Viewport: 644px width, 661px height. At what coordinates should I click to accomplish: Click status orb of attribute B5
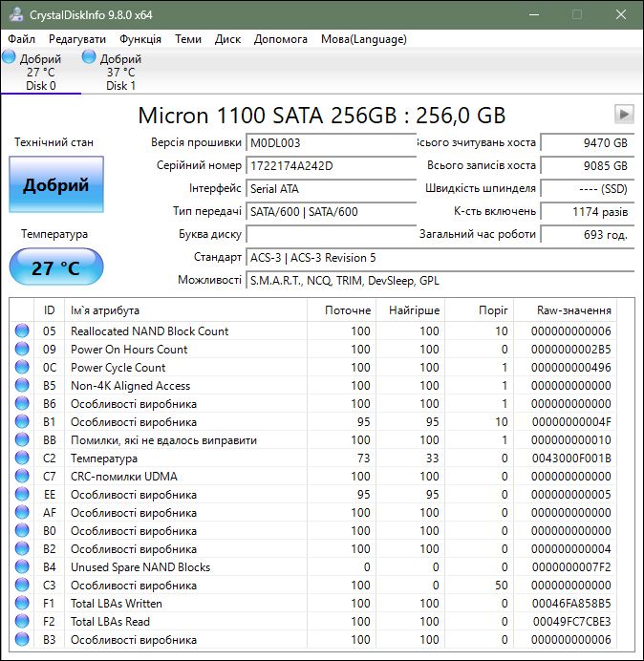coord(22,385)
